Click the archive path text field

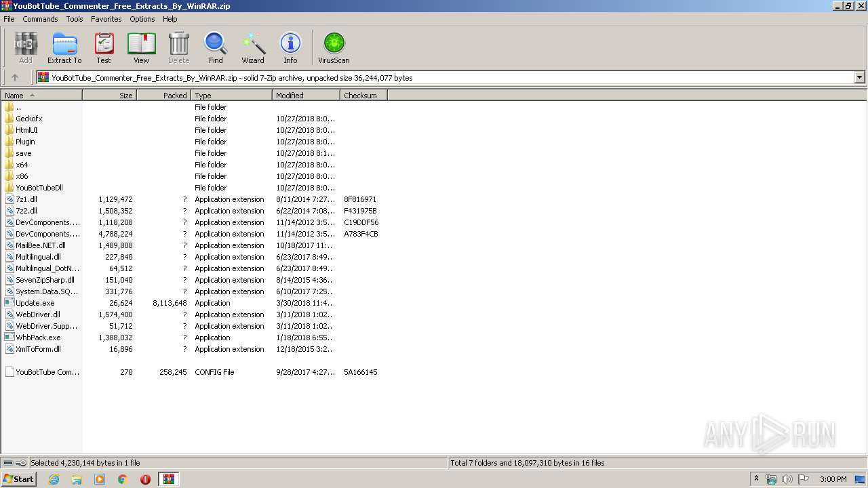(445, 77)
